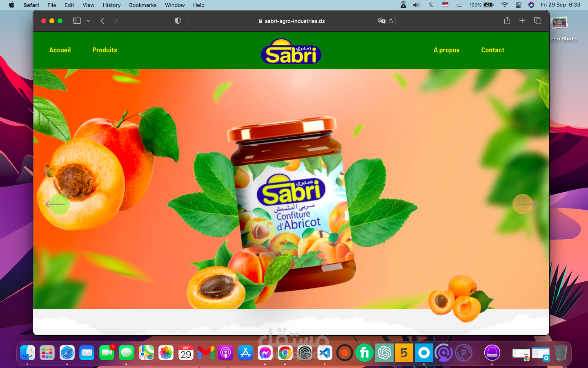The image size is (588, 368).
Task: Open the US flag input source menu
Action: (445, 5)
